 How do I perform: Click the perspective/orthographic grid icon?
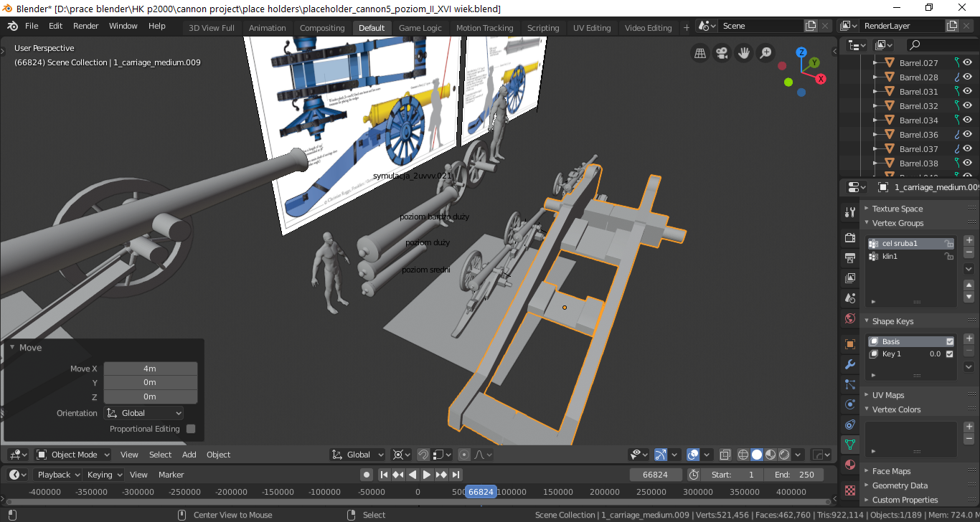tap(700, 53)
